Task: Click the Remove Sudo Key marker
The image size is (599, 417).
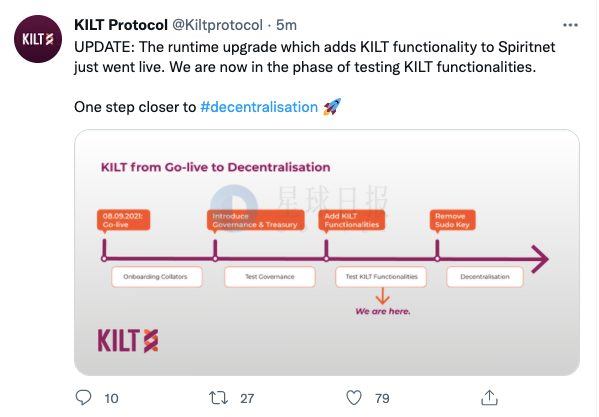Action: coord(453,220)
